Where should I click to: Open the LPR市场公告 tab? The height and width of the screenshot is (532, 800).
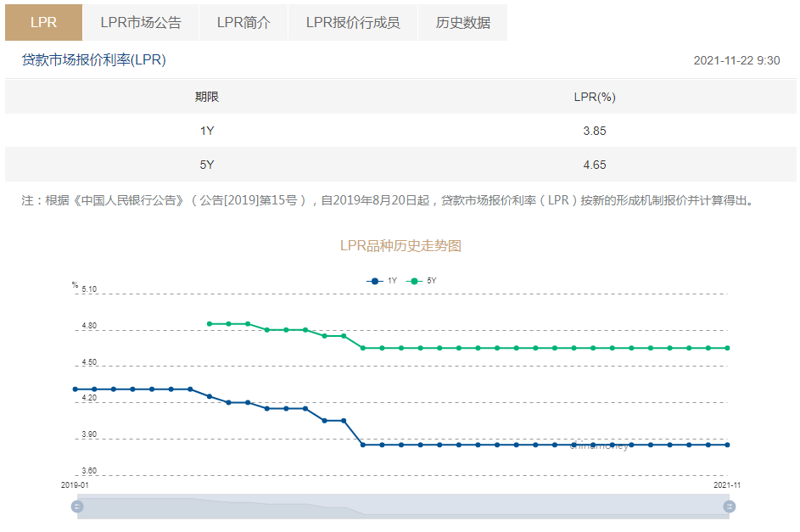pos(140,23)
